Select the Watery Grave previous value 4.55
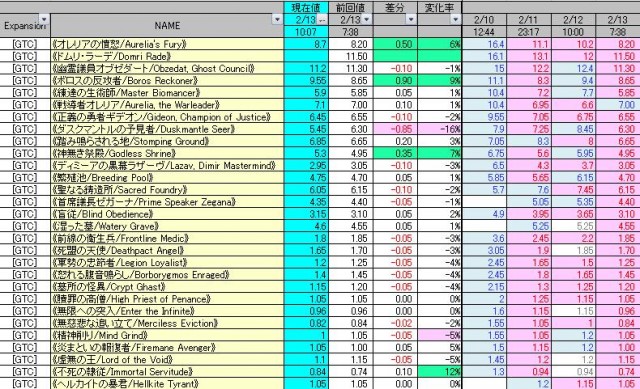The width and height of the screenshot is (640, 389). tap(351, 226)
